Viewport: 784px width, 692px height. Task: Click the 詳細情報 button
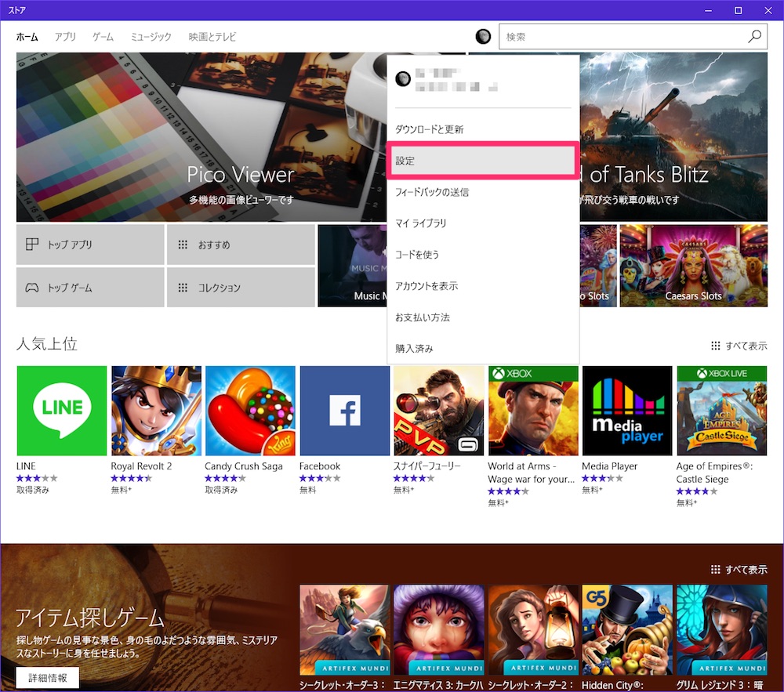pos(48,678)
